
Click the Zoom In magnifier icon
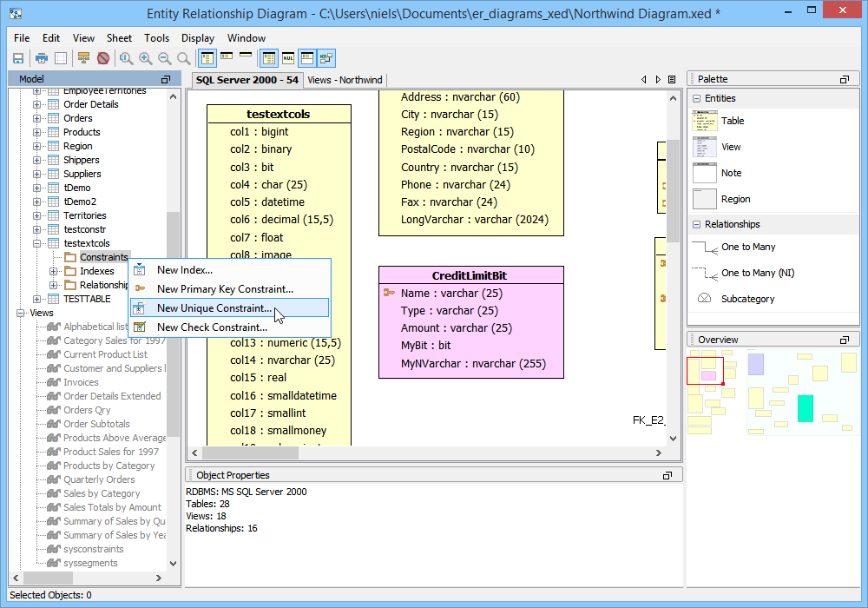point(145,58)
